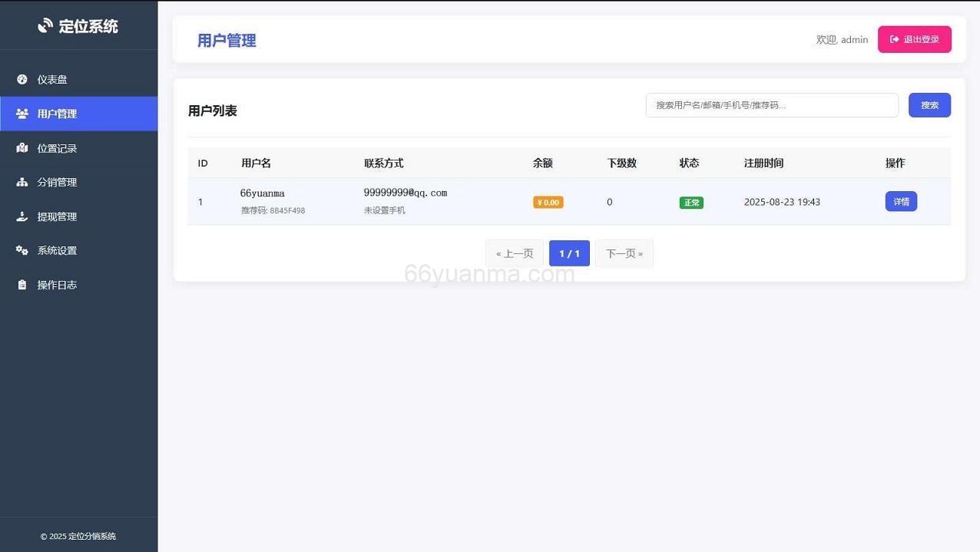Click the blue 搜索 search button
Screen dimensions: 980x552
pos(929,105)
